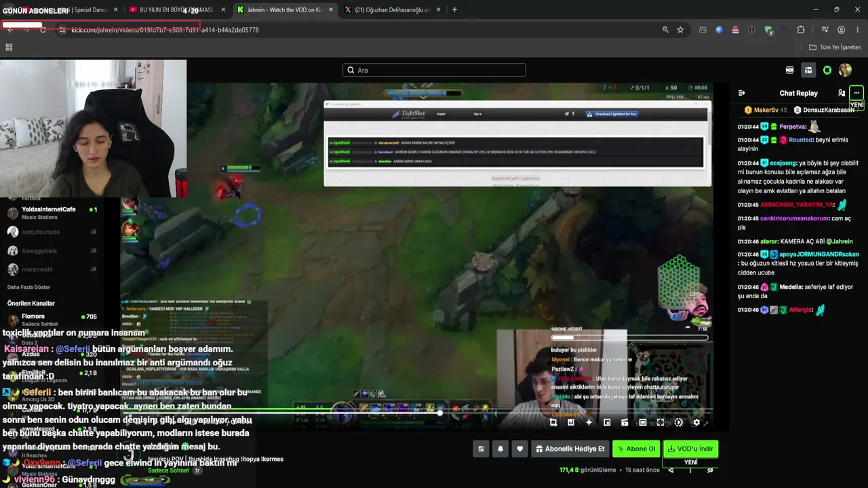Open the video player settings gear

pos(696,422)
